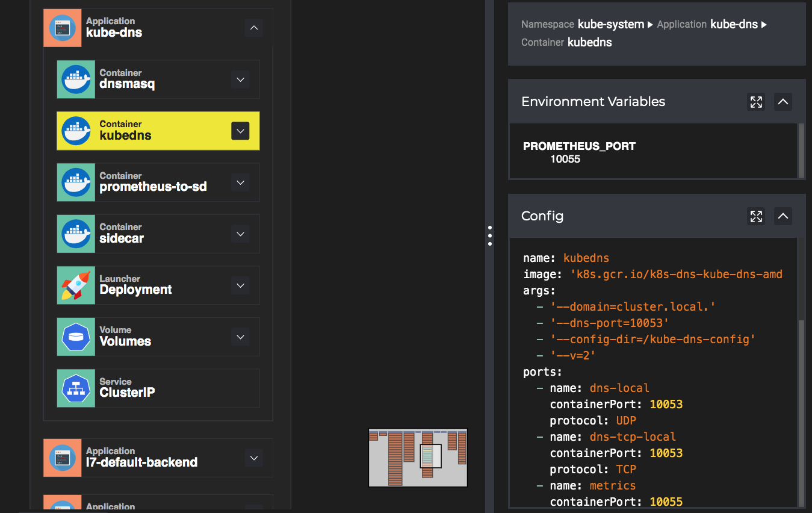Collapse the Environment Variables section
The width and height of the screenshot is (812, 513).
(783, 102)
